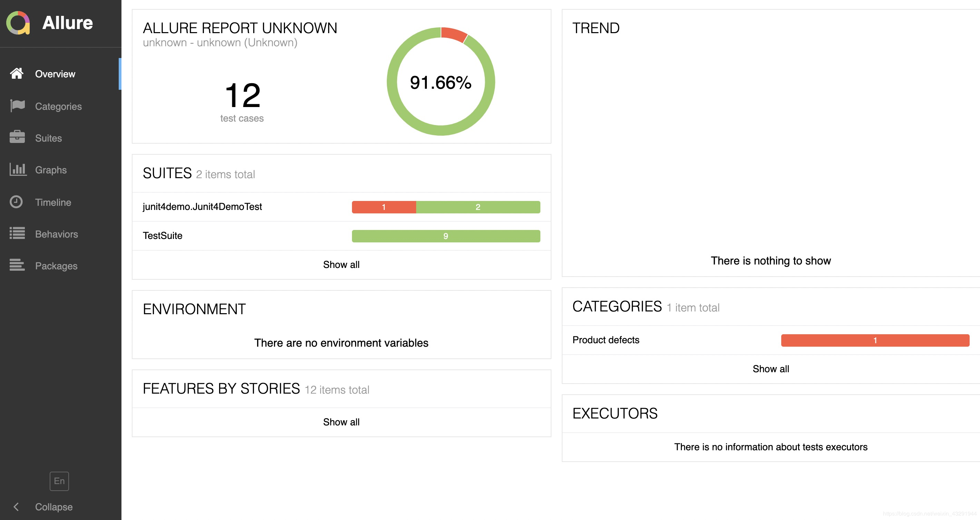Open the junit4demo.Junit4DemoTest suite link
Viewport: 980px width, 520px height.
(x=202, y=207)
